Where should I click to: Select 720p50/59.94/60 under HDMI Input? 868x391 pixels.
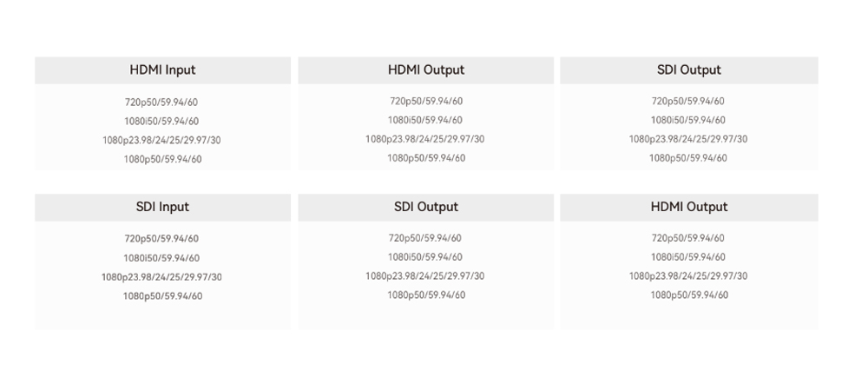click(x=161, y=103)
